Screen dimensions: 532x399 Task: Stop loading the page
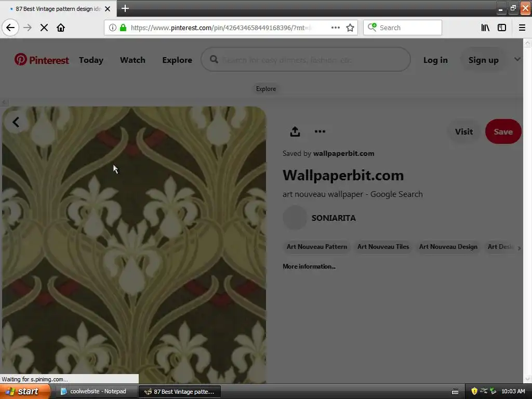(x=44, y=28)
